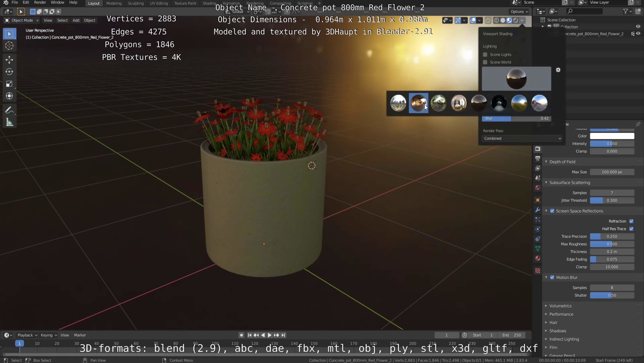Toggle auto keying record button
This screenshot has width=644, height=363.
tap(241, 335)
